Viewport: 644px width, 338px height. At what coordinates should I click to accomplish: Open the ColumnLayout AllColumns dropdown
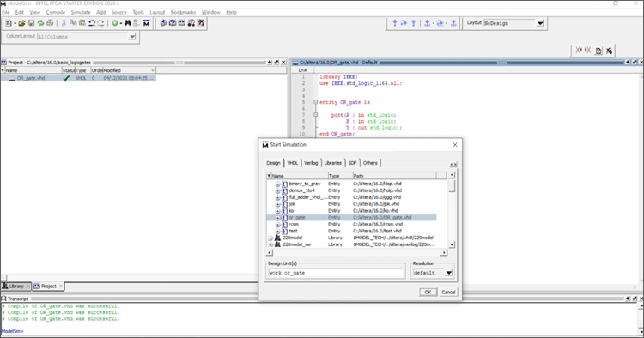132,37
